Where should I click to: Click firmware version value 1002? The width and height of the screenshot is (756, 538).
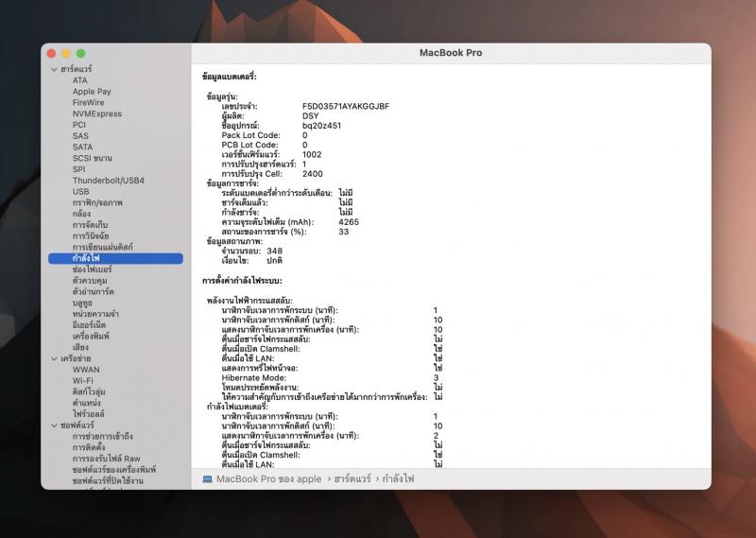tap(312, 154)
